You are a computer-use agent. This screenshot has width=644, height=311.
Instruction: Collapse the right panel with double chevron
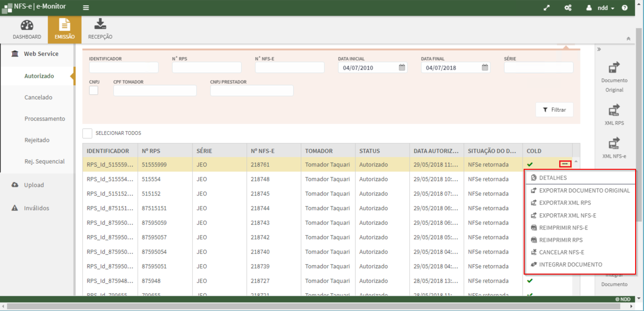tap(599, 49)
